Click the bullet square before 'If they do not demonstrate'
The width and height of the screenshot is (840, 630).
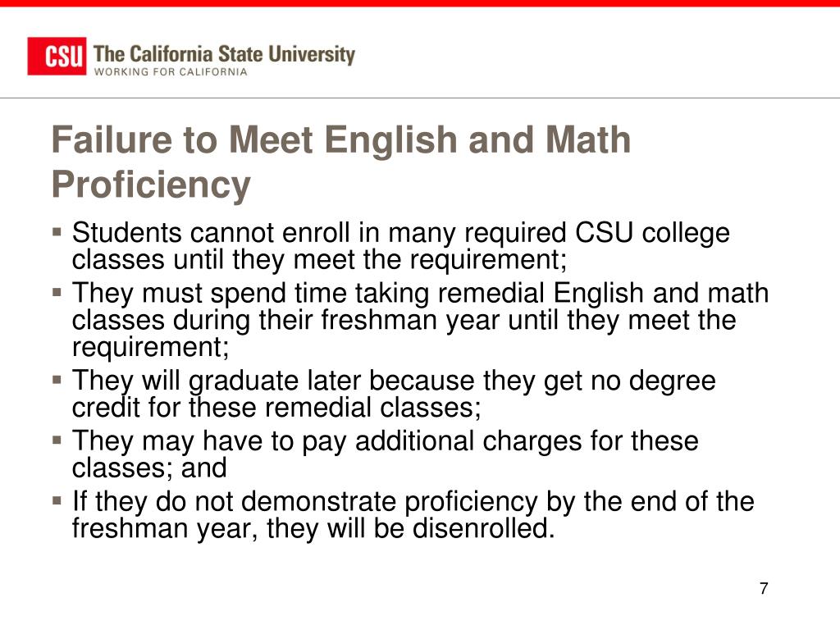click(x=57, y=501)
